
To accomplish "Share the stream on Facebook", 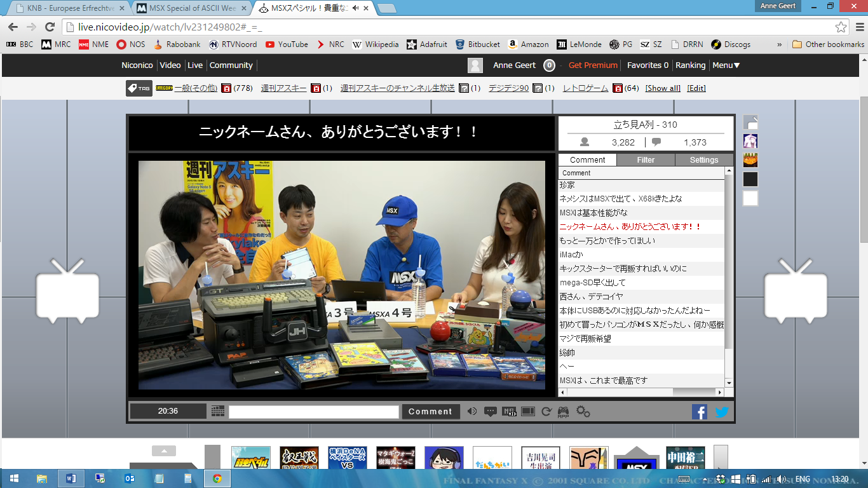I will click(x=700, y=412).
